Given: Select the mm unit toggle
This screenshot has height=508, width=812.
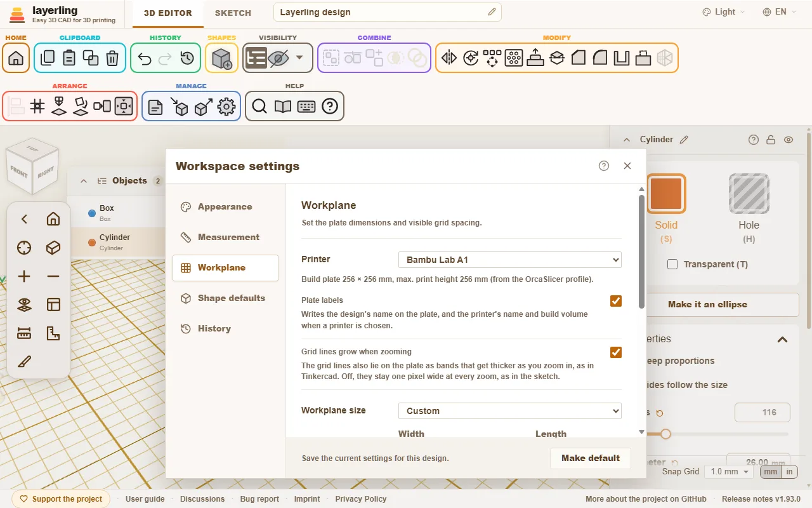Looking at the screenshot, I should point(770,472).
